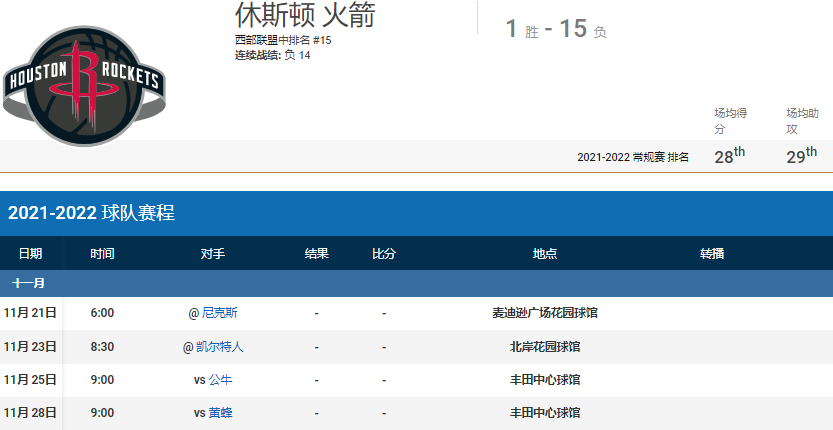This screenshot has height=430, width=833.
Task: Click the 6:00 game time
Action: (x=102, y=313)
